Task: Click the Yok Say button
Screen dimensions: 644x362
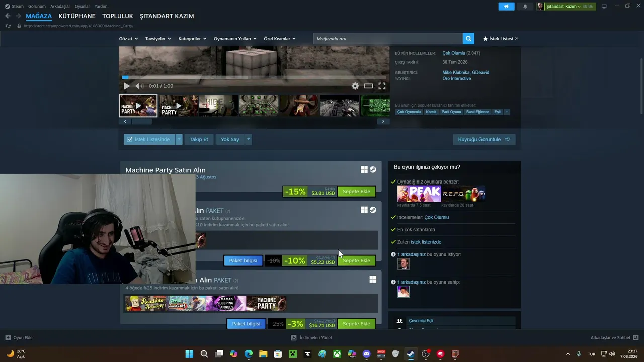Action: [230, 139]
